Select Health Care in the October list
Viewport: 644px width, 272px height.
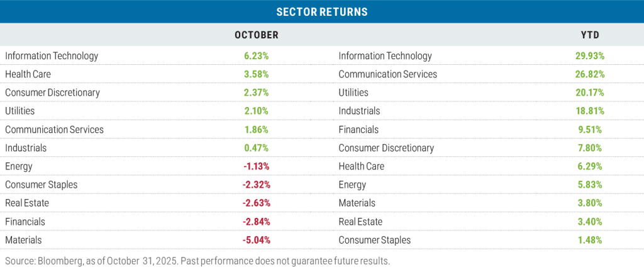[x=28, y=74]
